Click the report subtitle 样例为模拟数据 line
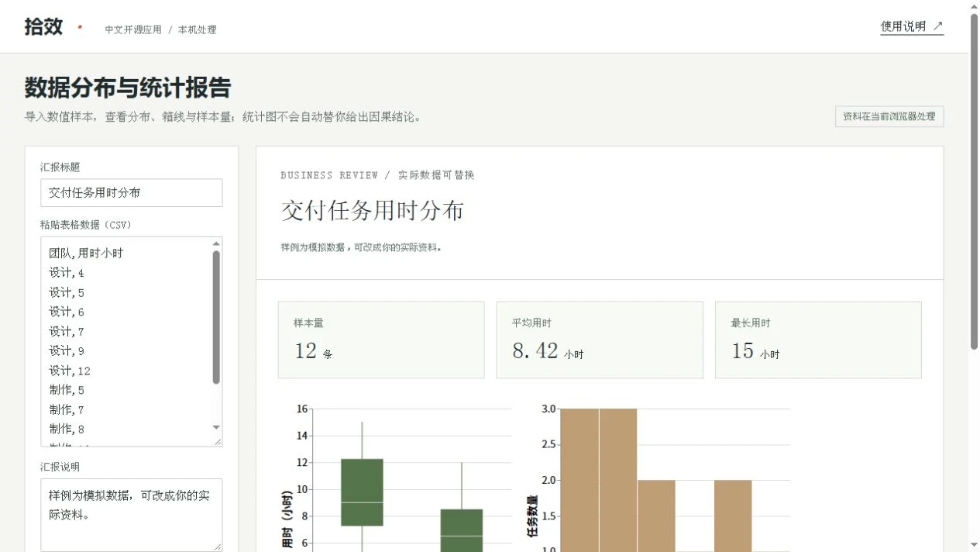Screen dimensions: 980x552 point(362,247)
